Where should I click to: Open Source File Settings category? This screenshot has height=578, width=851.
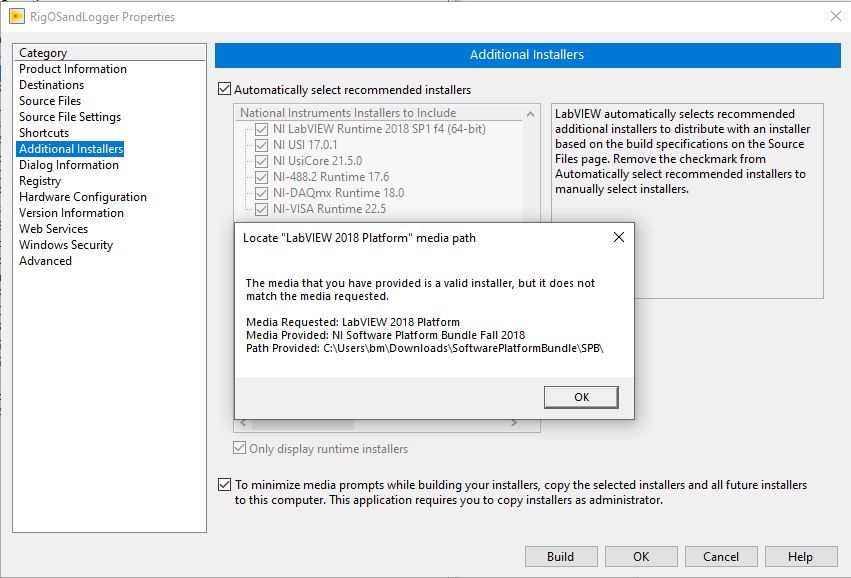(70, 117)
